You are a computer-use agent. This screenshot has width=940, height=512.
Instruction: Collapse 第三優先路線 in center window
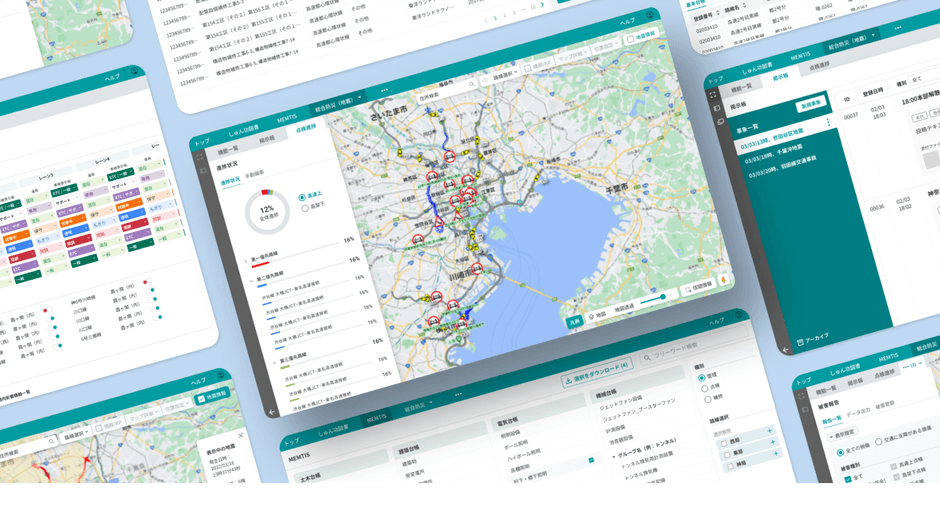pyautogui.click(x=275, y=362)
